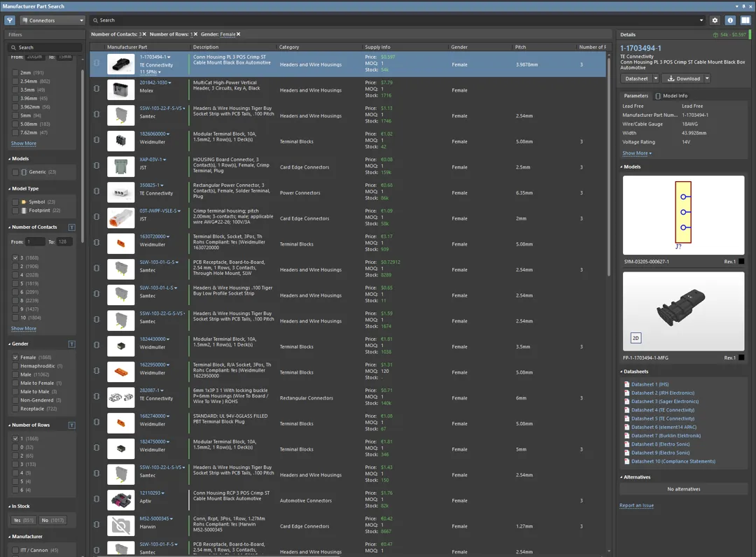Click the Datasheet button
This screenshot has width=756, height=557.
tap(636, 78)
